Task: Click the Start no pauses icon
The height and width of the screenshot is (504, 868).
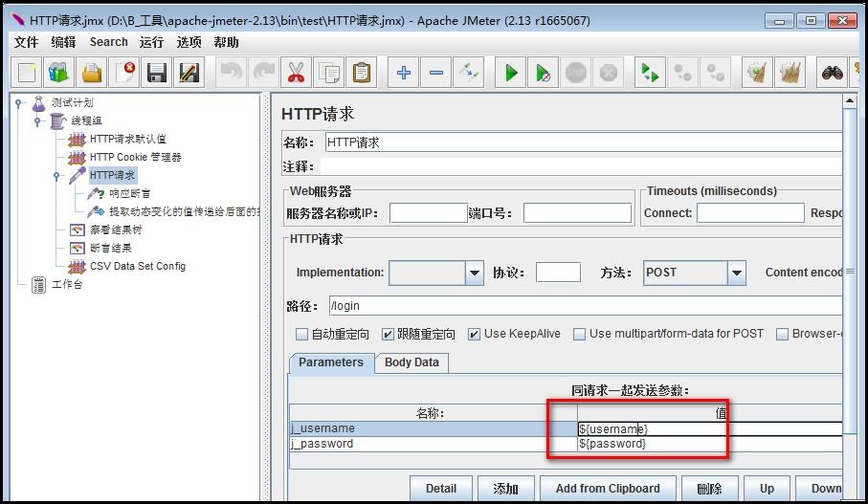Action: pos(544,73)
